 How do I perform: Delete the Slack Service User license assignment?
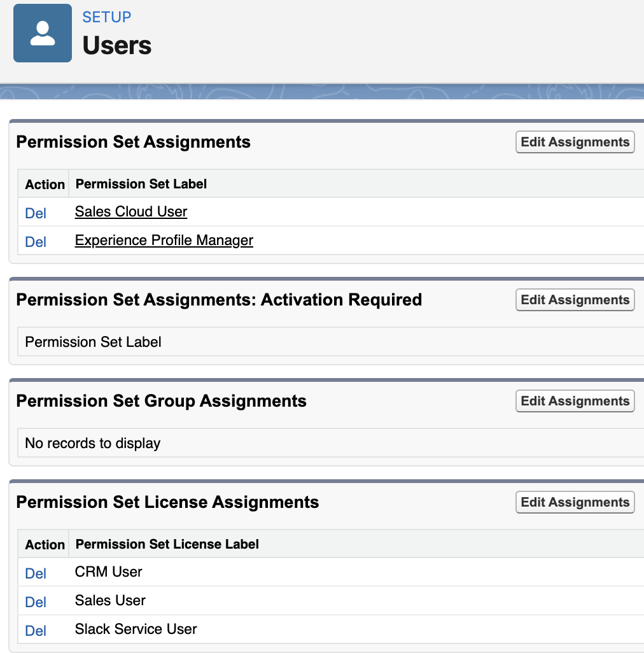36,631
